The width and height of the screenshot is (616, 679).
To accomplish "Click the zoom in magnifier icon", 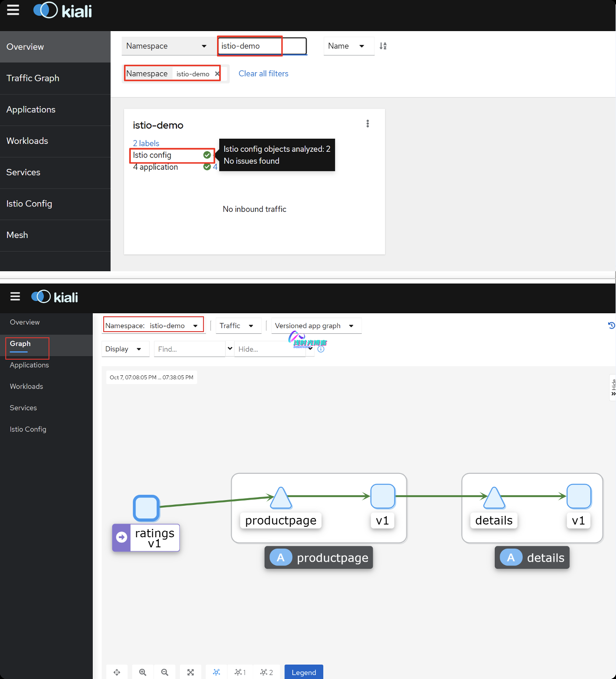I will [x=143, y=672].
